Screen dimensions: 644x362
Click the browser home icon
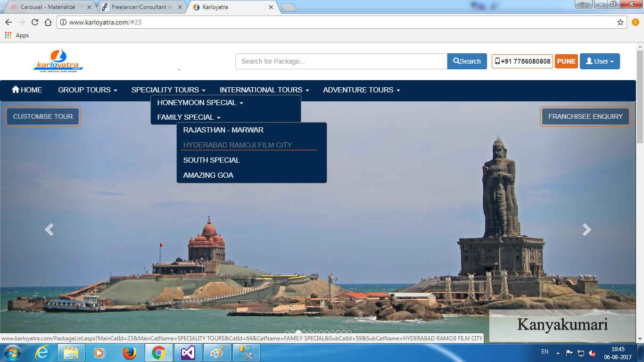48,22
